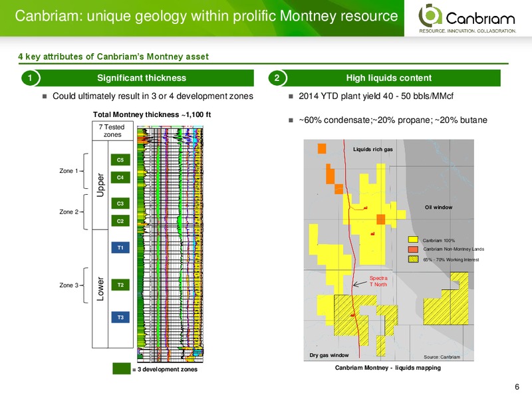
Task: Click the 'Dry gas window' map label
Action: [329, 355]
